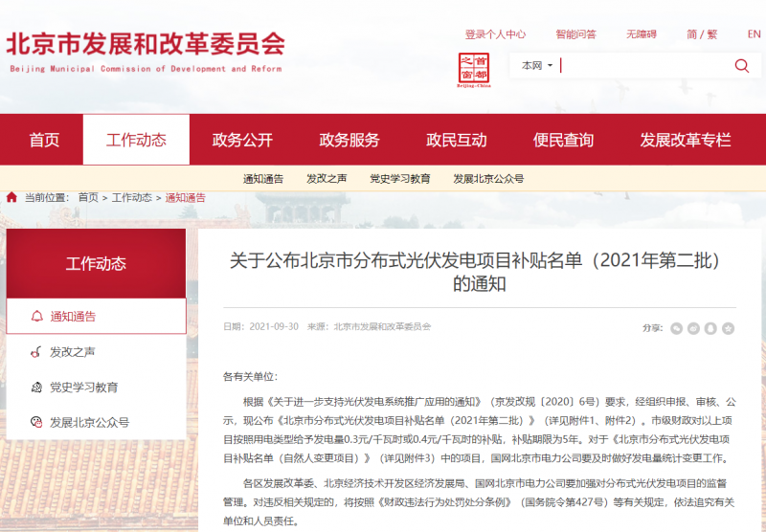This screenshot has height=532, width=766.
Task: Click the home icon in the breadcrumb
Action: (11, 197)
